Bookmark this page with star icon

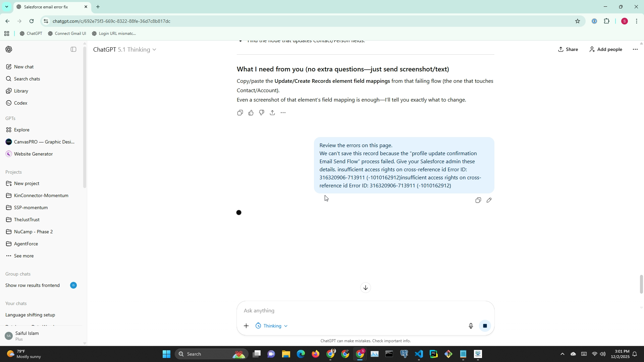pos(577,21)
